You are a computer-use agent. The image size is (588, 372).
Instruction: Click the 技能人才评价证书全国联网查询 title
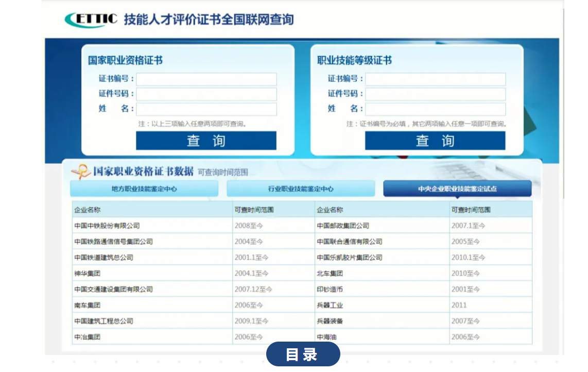(x=209, y=20)
